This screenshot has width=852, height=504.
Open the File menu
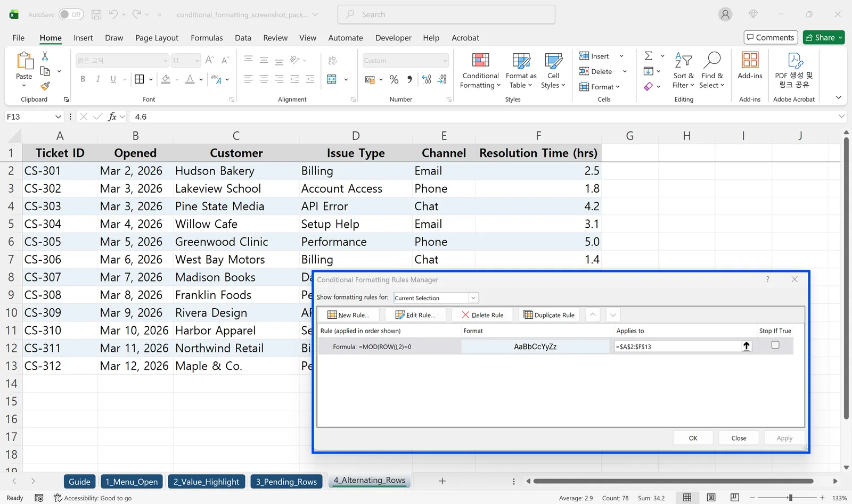point(19,38)
